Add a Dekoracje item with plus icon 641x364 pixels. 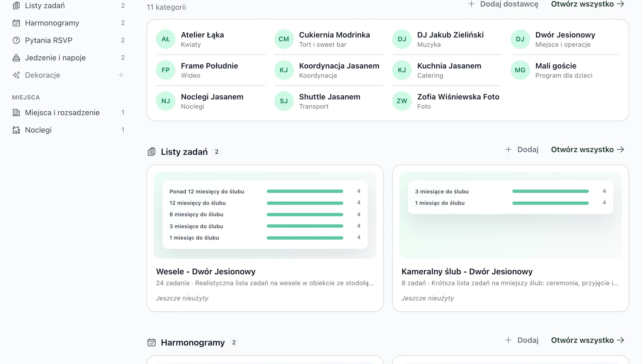121,75
